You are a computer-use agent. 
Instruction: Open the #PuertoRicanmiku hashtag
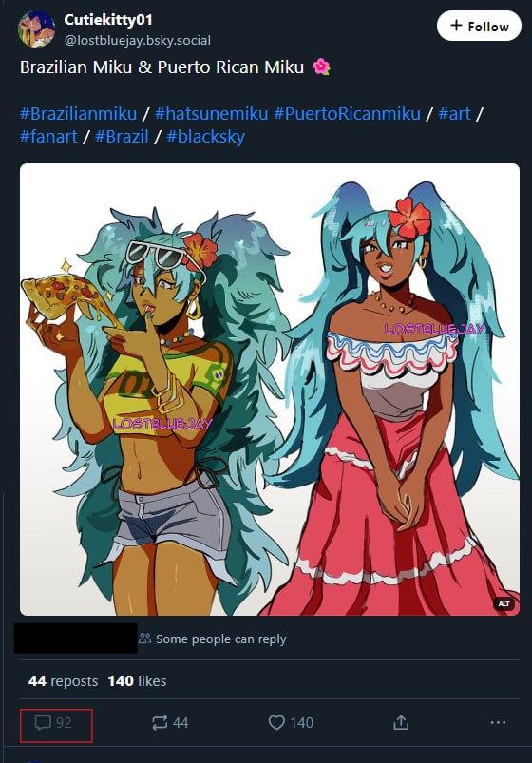click(x=347, y=113)
